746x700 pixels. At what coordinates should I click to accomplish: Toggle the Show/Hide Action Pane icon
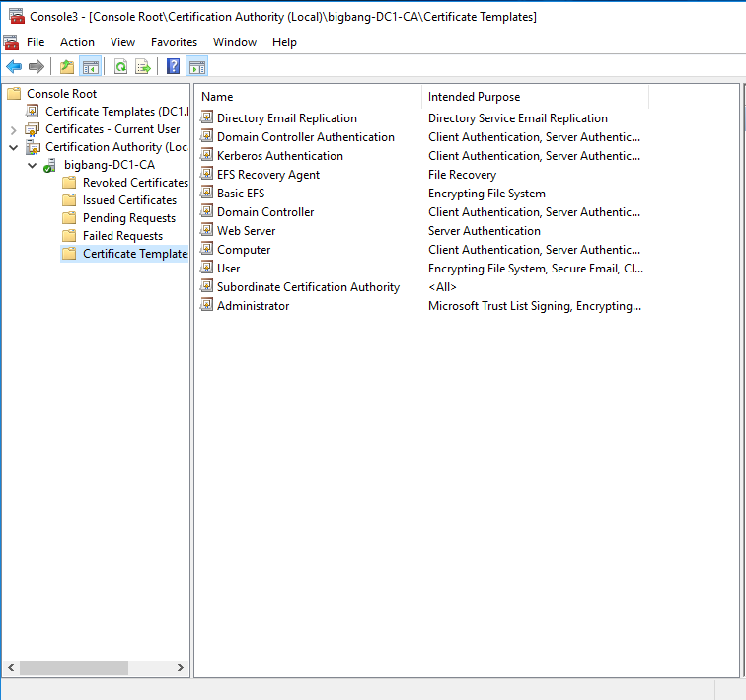tap(197, 66)
